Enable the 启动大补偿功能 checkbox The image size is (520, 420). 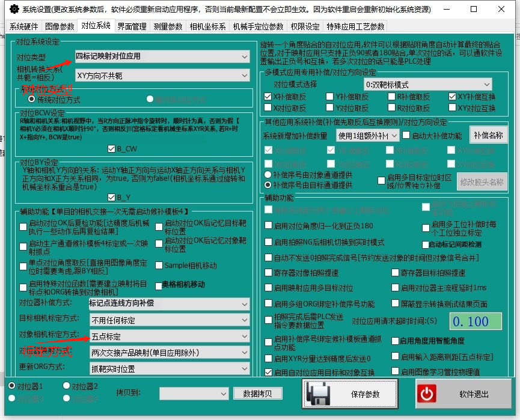406,136
